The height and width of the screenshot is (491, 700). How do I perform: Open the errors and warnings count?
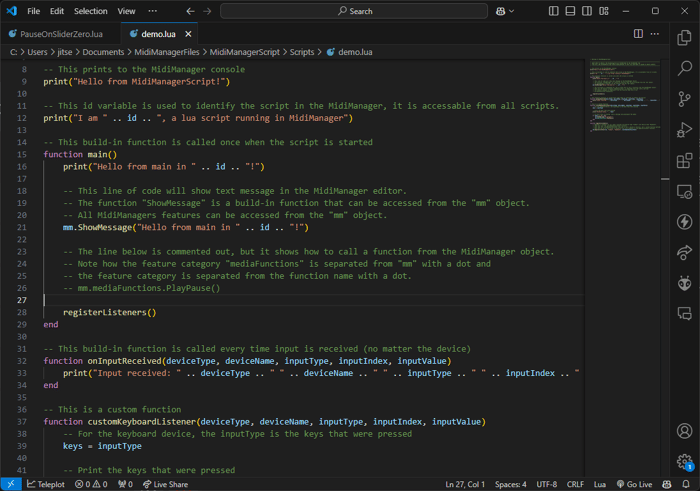click(x=91, y=484)
